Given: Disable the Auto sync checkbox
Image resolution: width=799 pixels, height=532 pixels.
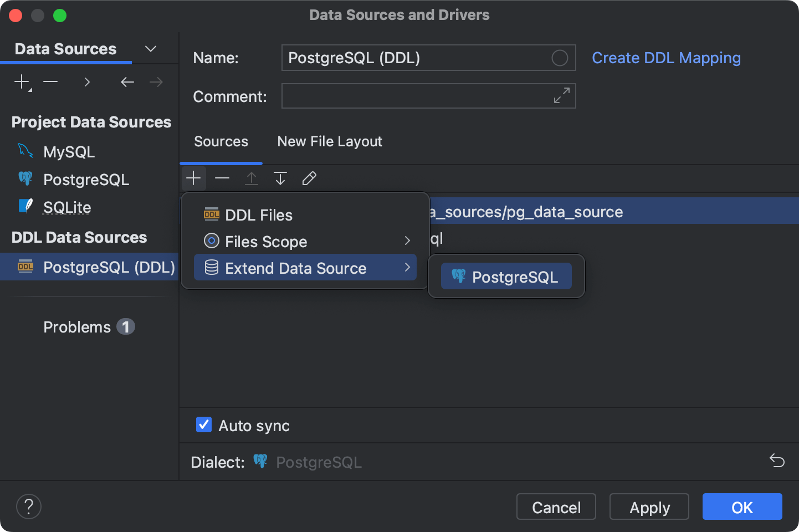Looking at the screenshot, I should 203,424.
